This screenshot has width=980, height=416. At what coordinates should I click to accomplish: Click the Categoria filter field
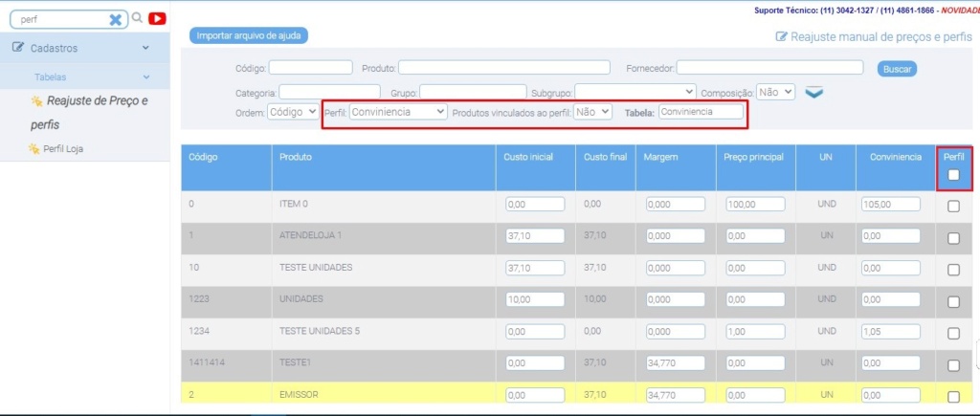[329, 92]
